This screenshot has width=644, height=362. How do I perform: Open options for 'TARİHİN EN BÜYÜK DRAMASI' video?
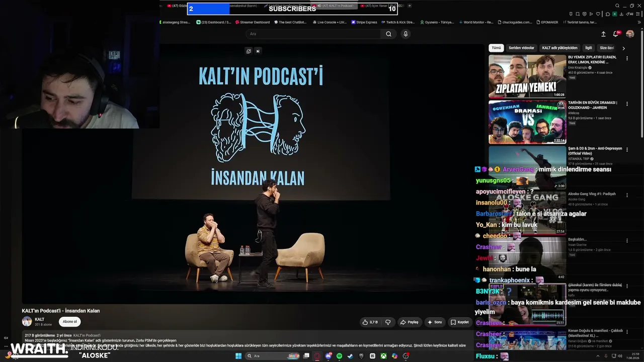[627, 104]
